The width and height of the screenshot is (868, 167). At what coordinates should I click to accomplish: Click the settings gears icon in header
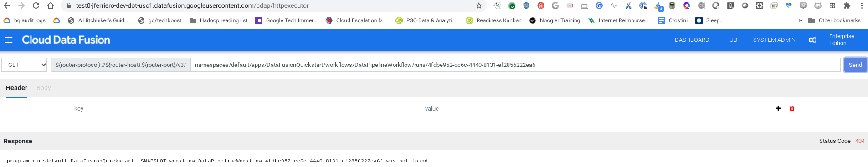(x=812, y=40)
